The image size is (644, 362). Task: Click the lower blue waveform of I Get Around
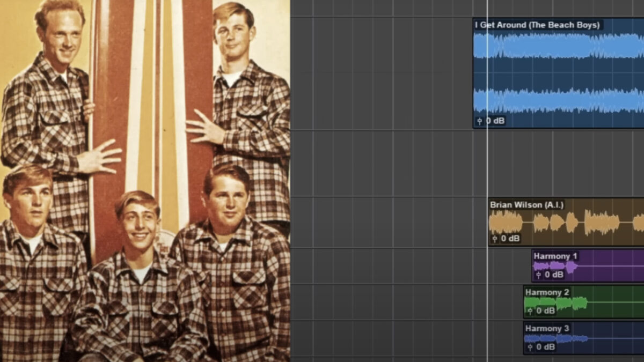tap(558, 101)
